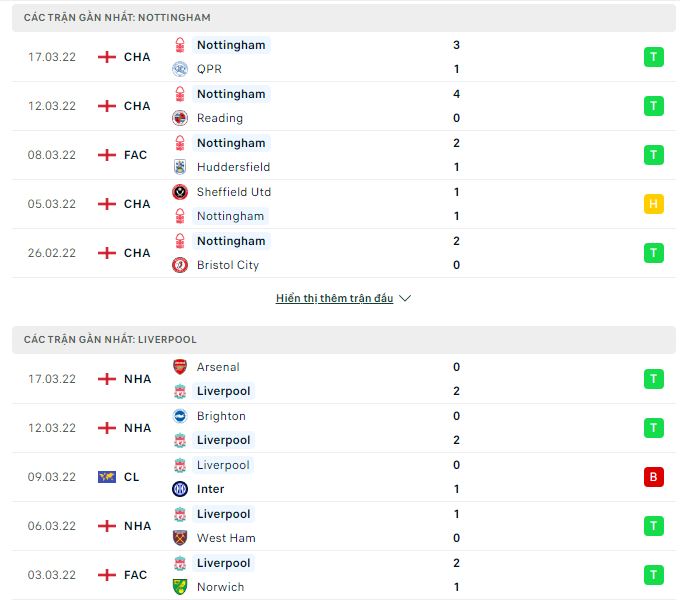
Task: Click the QPR club crest icon
Action: (180, 69)
